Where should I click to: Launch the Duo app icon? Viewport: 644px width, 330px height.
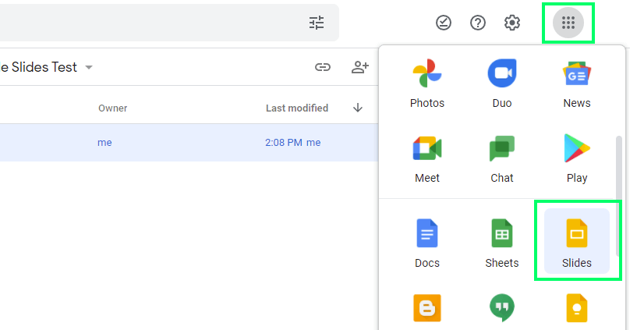click(x=501, y=83)
